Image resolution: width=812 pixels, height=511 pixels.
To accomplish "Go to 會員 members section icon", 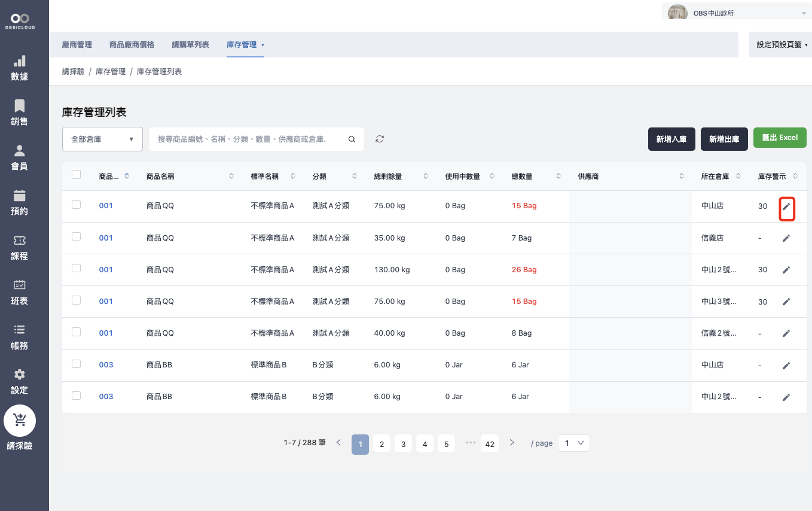I will (x=19, y=151).
